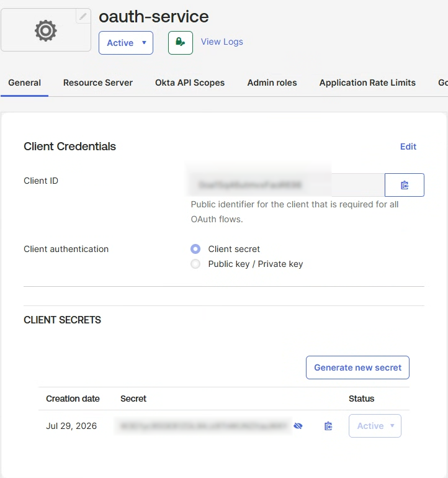Open the Okta API Scopes tab
The height and width of the screenshot is (478, 448).
pyautogui.click(x=190, y=83)
